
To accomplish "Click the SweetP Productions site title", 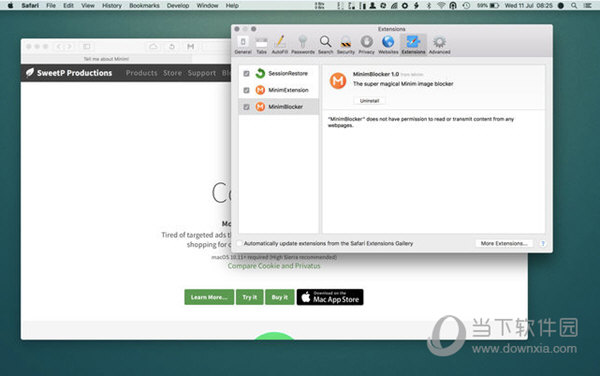I will click(x=74, y=73).
